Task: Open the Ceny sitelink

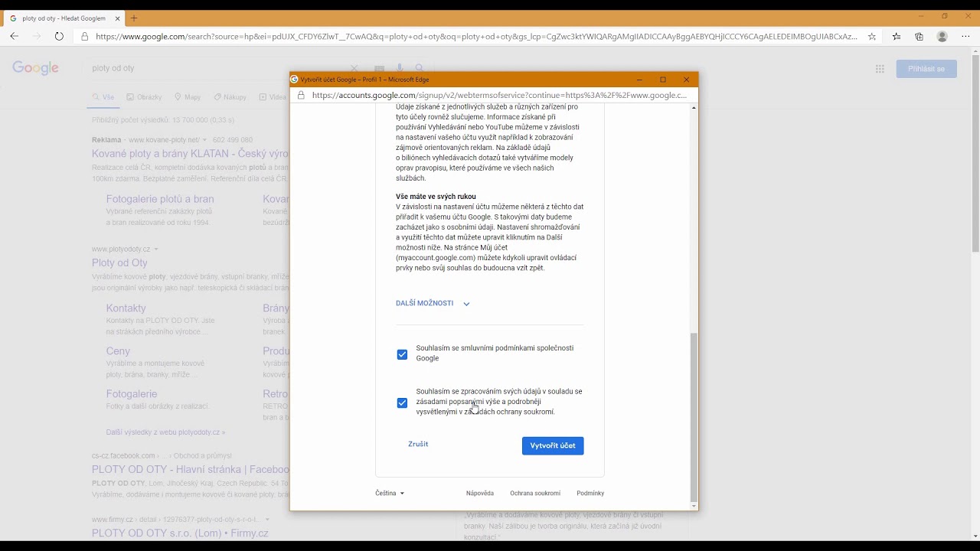Action: click(x=118, y=351)
